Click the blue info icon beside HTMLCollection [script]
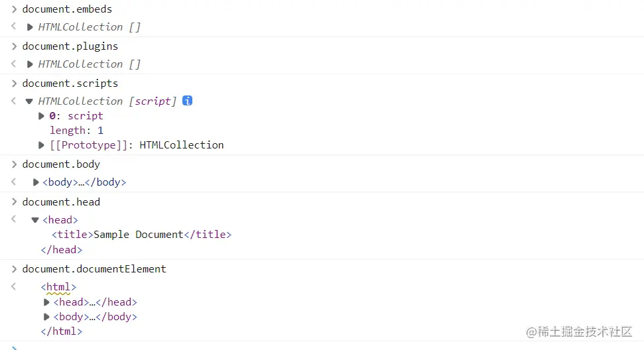 [188, 101]
